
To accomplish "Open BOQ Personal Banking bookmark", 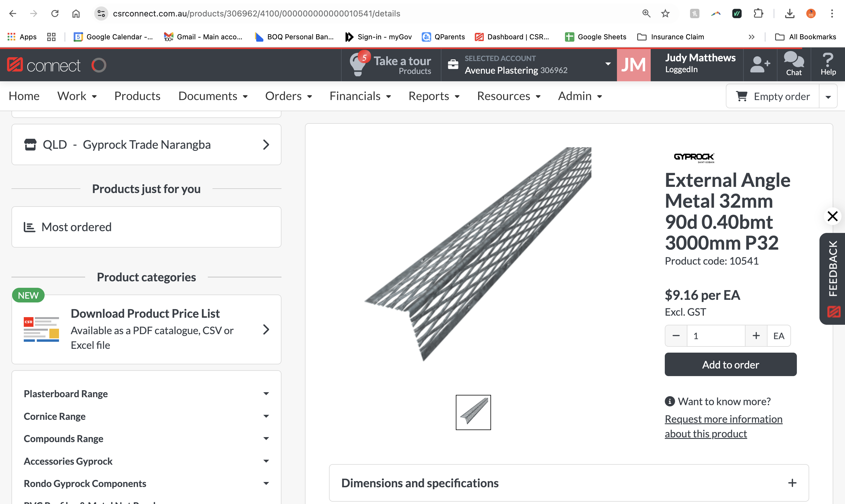I will [294, 37].
